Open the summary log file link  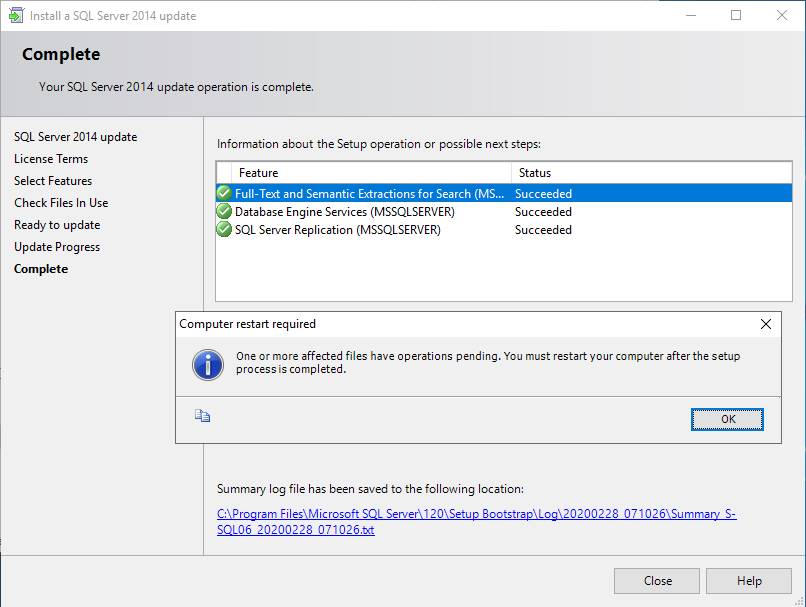(477, 522)
